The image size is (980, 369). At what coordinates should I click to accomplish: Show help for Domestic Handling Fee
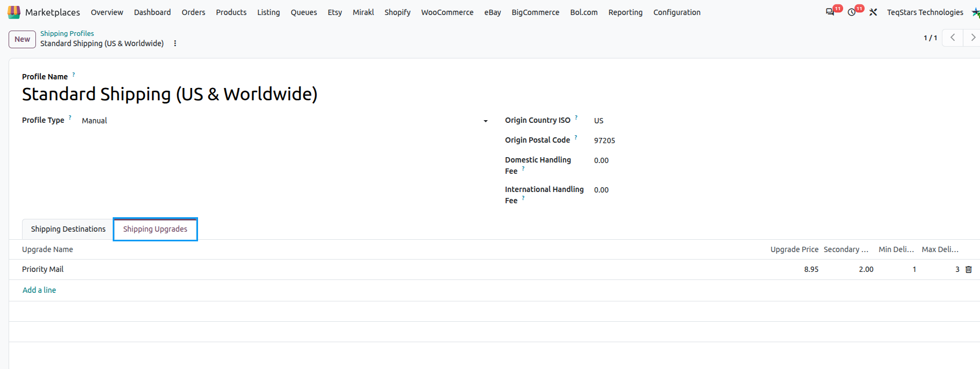pos(523,168)
